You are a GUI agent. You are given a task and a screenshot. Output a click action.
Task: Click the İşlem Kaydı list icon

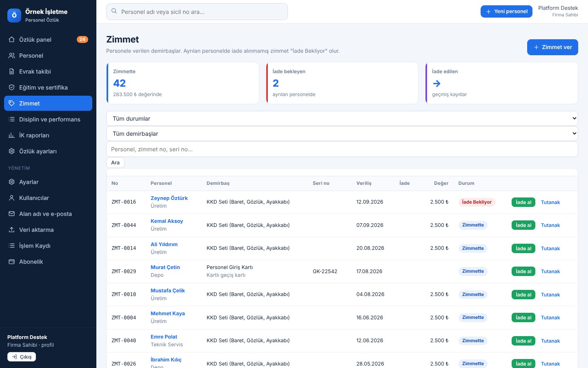click(x=12, y=246)
